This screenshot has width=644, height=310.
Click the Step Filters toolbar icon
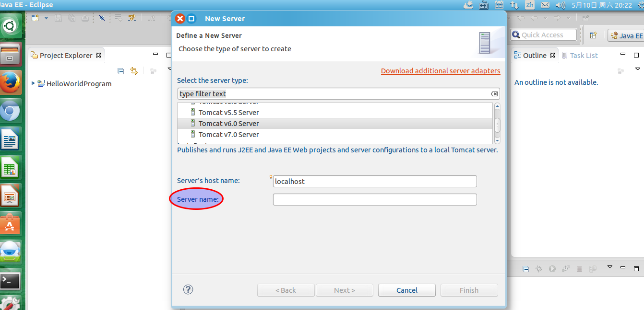click(x=132, y=18)
